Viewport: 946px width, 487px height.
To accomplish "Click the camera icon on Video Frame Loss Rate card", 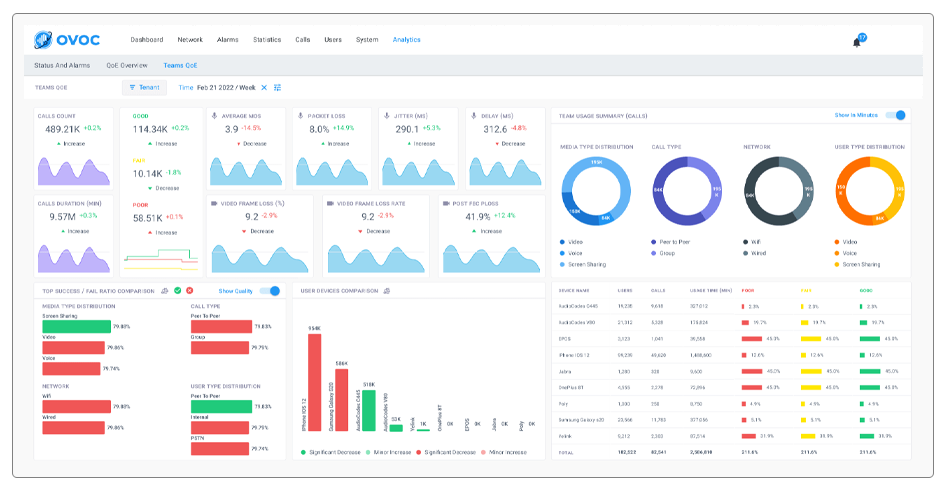I will (x=330, y=203).
